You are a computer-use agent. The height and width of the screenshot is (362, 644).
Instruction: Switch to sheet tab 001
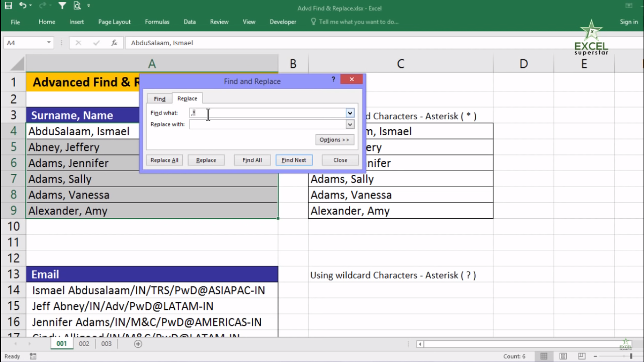click(x=62, y=344)
